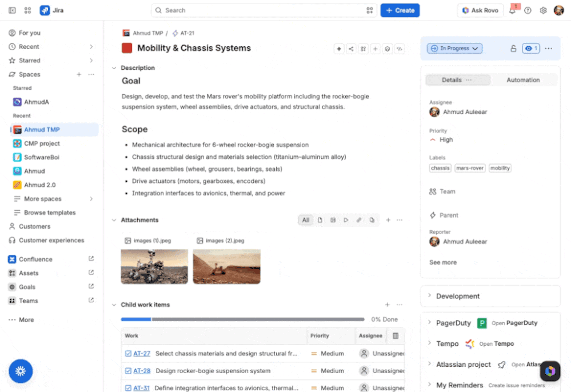
Task: Toggle the AT-27 work item checkbox icon
Action: coord(128,353)
